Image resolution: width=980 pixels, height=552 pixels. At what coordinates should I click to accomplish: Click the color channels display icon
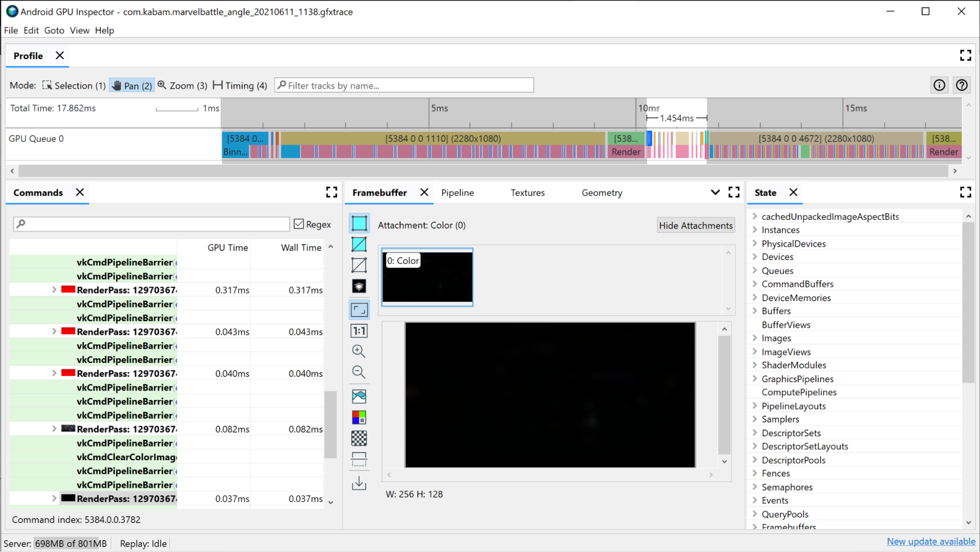359,417
